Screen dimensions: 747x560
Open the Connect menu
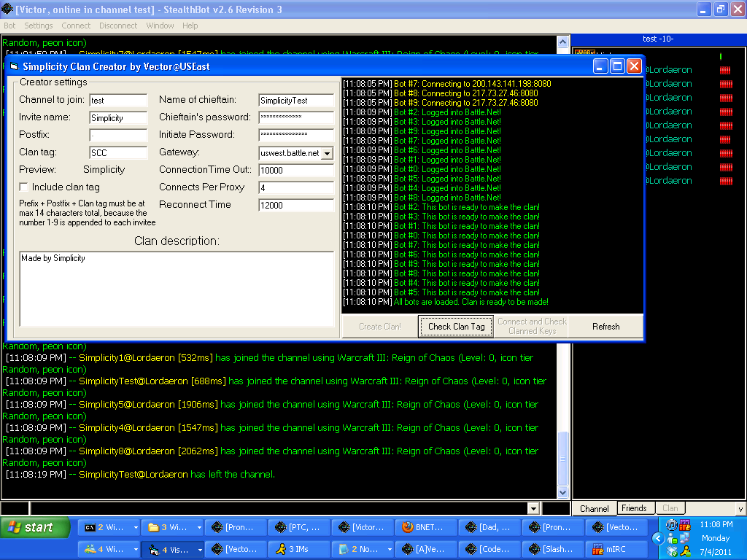[76, 26]
